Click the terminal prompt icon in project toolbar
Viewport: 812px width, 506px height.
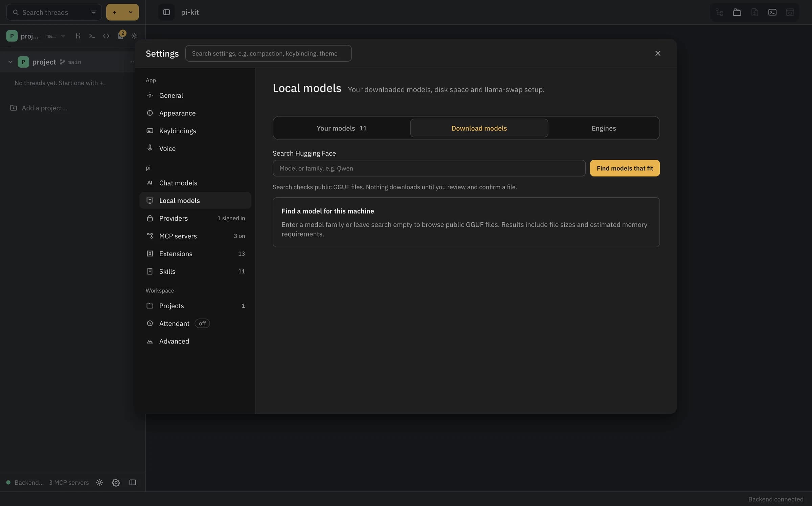(92, 36)
